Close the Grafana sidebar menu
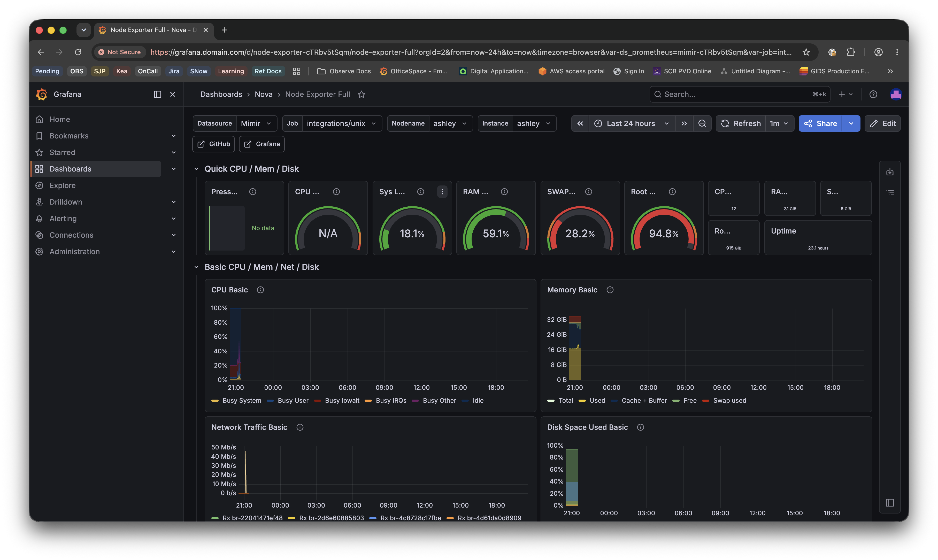Screen dimensions: 938x560 (x=173, y=94)
